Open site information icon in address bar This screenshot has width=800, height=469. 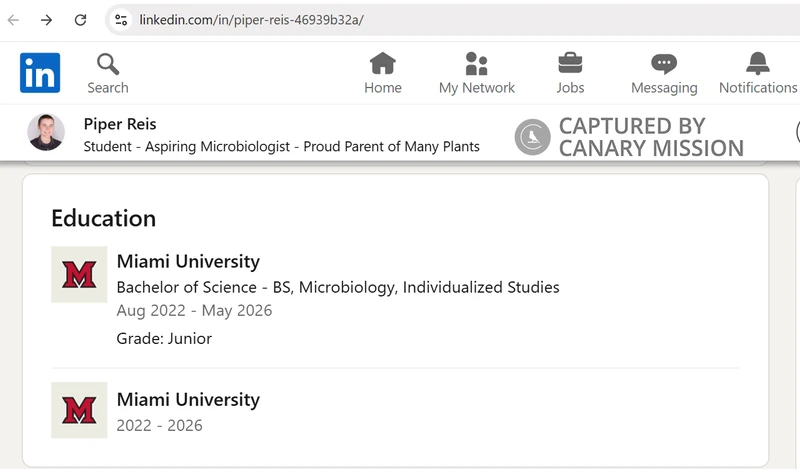[121, 20]
